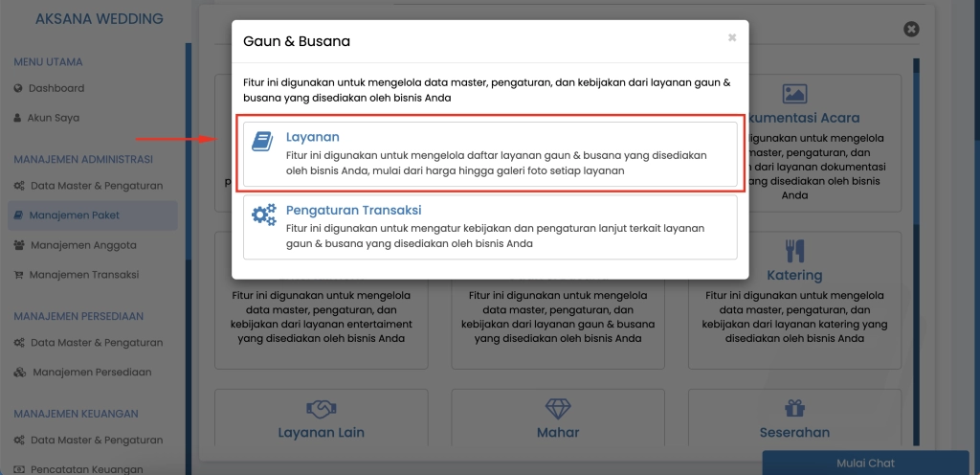The width and height of the screenshot is (980, 475).
Task: Click gears icon beside Administrasi Data Master & Pengaturan
Action: click(x=19, y=186)
